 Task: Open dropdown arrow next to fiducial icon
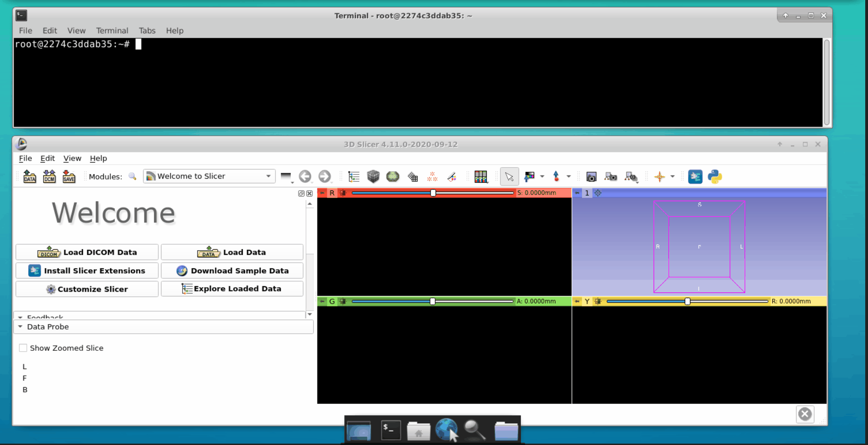pos(569,176)
